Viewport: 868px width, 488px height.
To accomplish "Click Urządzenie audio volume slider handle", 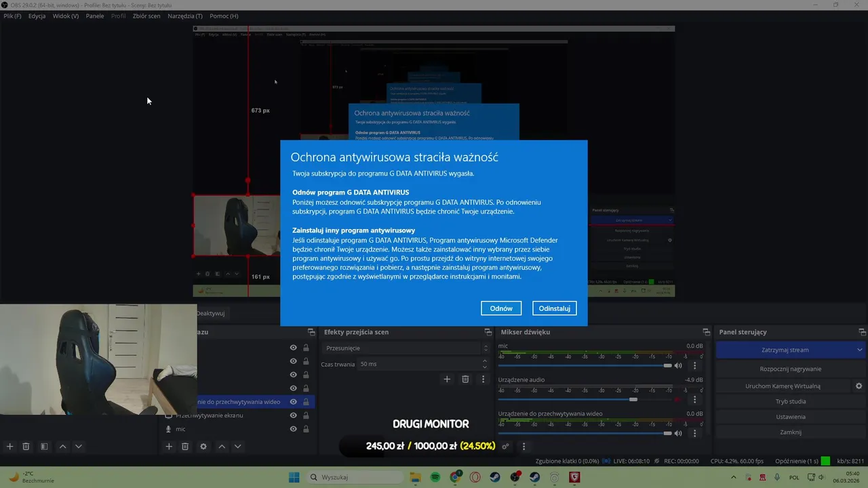I will click(x=633, y=399).
